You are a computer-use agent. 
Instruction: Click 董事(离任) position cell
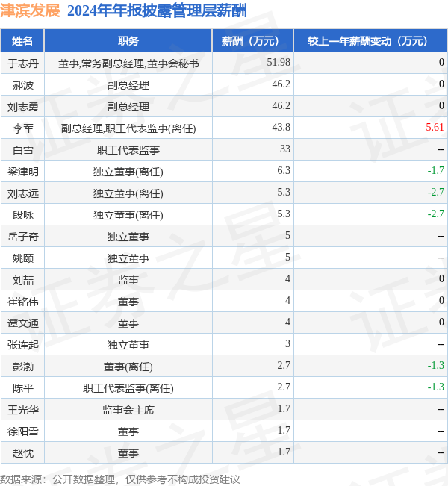[128, 367]
